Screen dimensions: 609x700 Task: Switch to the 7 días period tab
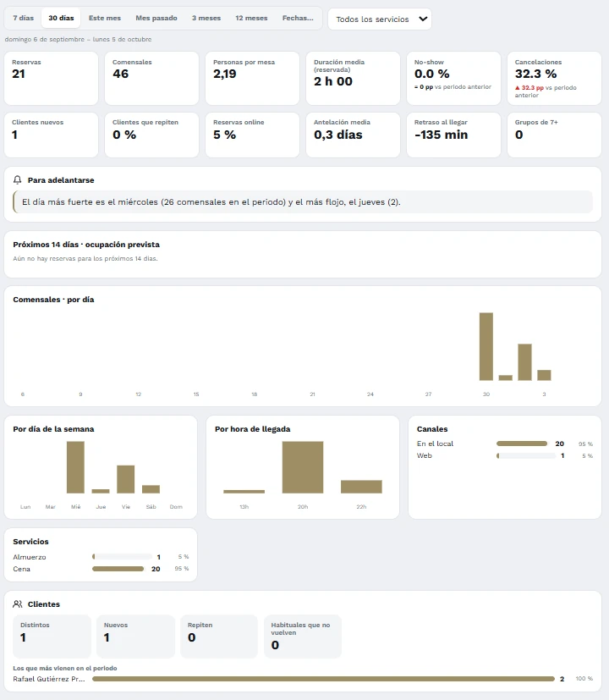pyautogui.click(x=23, y=18)
